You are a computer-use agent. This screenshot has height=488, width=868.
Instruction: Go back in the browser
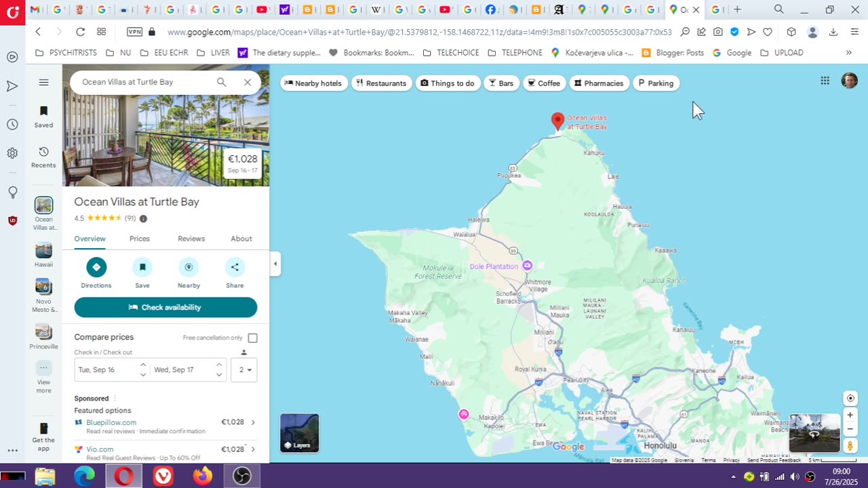38,32
